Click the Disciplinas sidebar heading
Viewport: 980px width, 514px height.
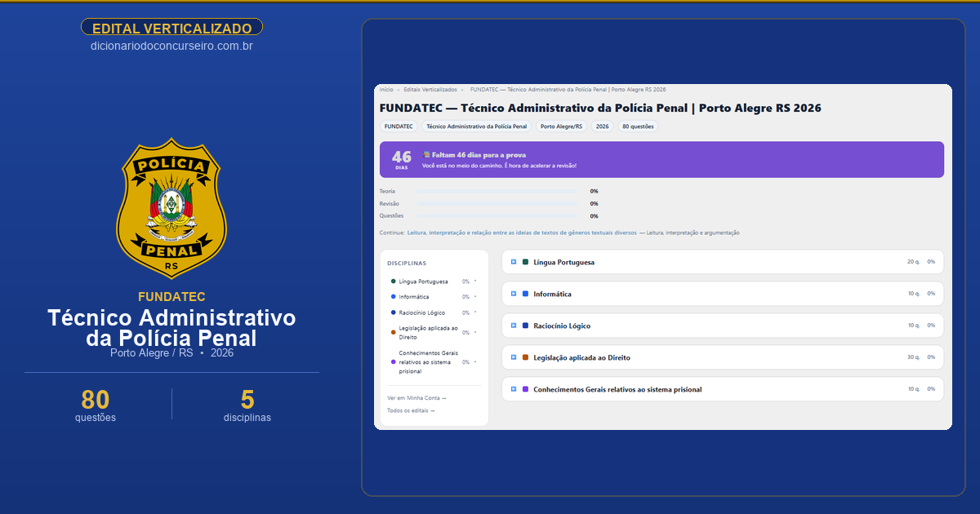[407, 264]
